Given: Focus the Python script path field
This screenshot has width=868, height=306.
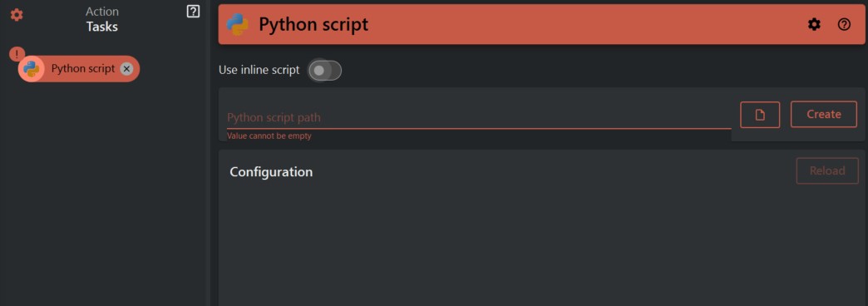Looking at the screenshot, I should (479, 117).
